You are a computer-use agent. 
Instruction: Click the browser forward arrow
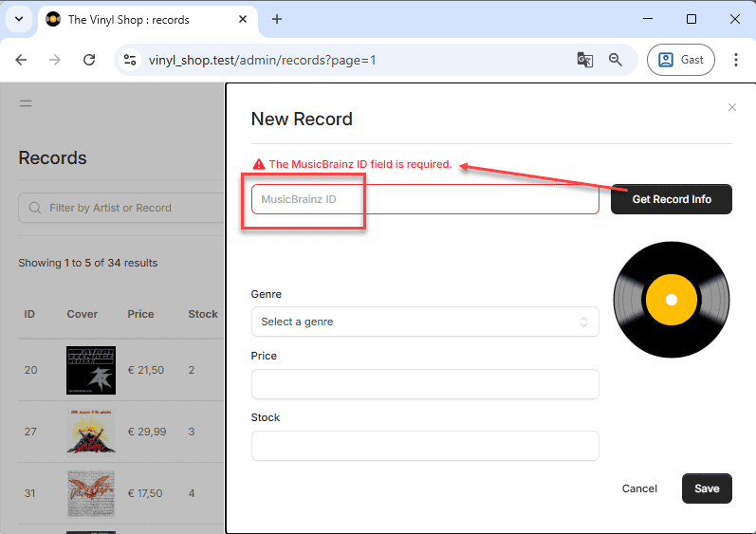click(55, 60)
